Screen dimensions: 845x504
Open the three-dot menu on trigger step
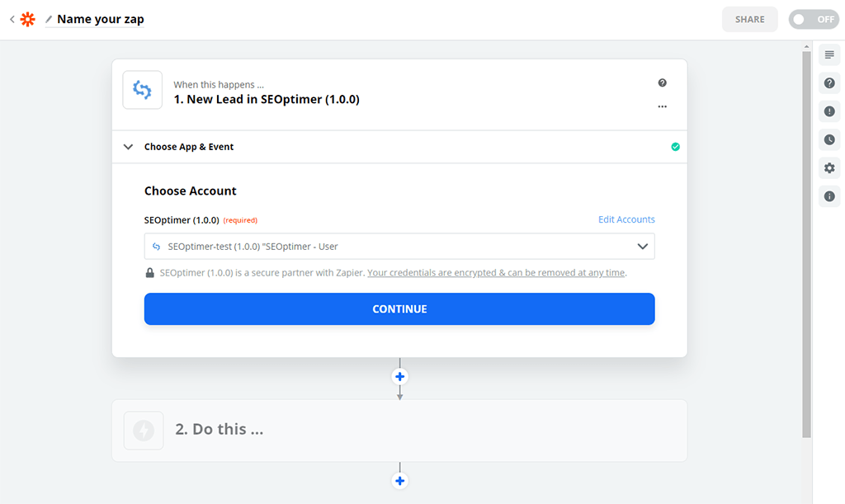pyautogui.click(x=662, y=106)
